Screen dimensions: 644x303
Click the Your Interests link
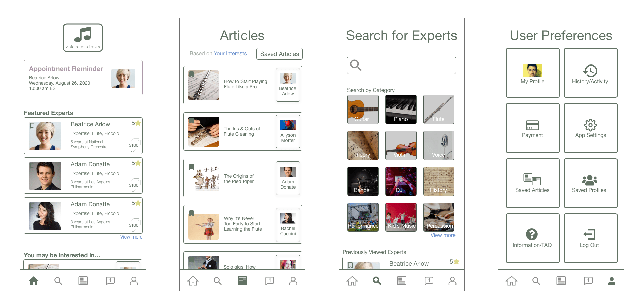coord(230,54)
